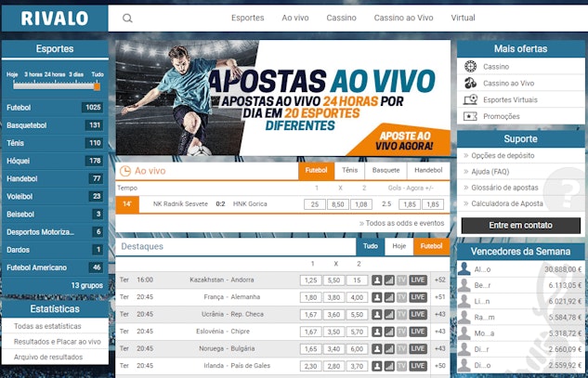Click the Entre em contato button

tap(520, 226)
